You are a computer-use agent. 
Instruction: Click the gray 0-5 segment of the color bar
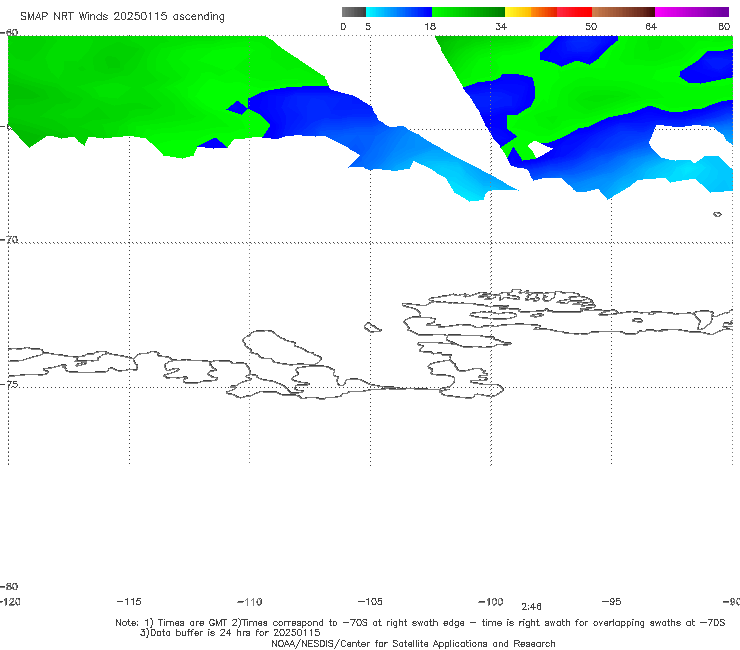coord(353,12)
